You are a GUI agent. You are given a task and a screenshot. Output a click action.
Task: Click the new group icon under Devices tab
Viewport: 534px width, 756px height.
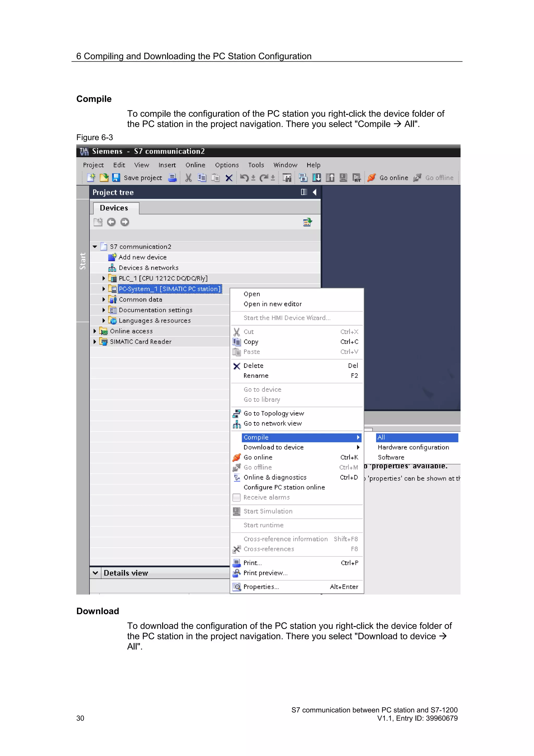pos(98,222)
